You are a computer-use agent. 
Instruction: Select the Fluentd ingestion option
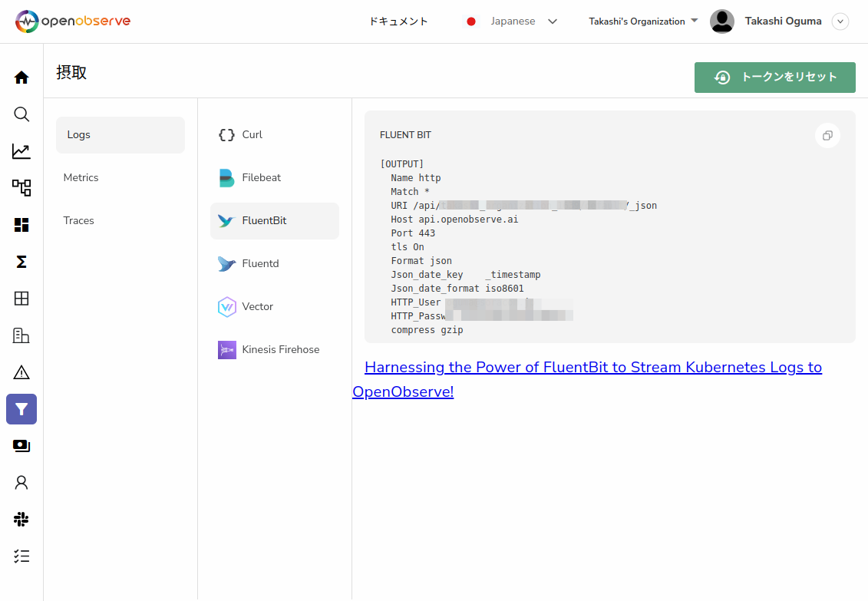click(275, 263)
